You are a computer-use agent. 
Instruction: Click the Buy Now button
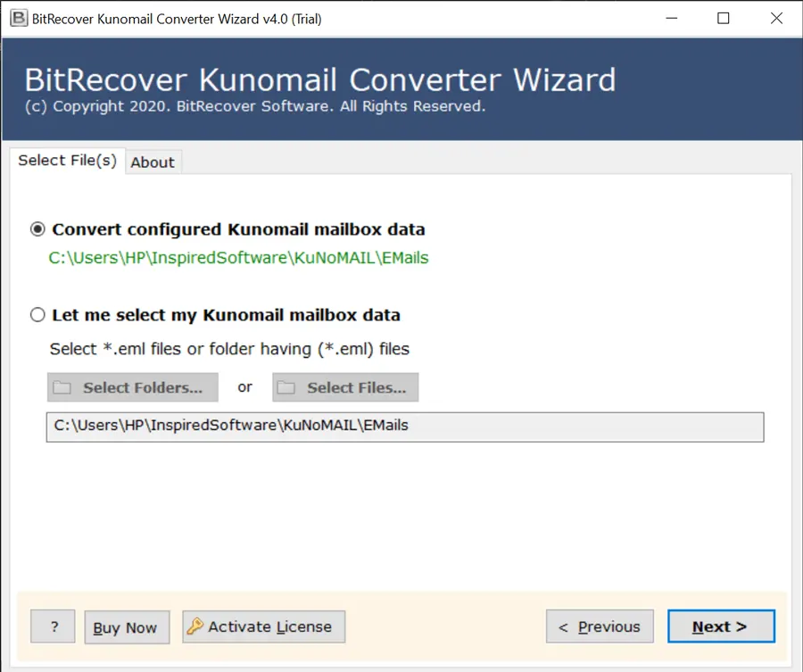point(127,626)
